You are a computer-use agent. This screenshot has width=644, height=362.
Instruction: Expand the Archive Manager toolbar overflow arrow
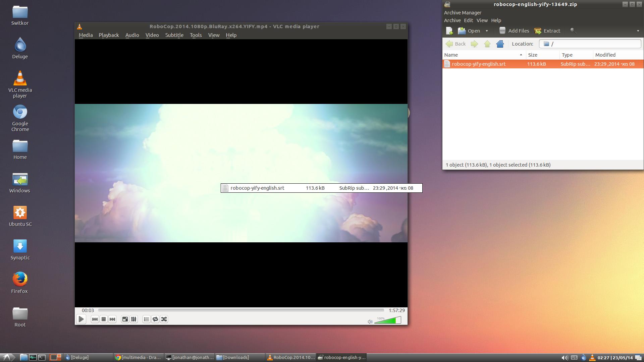(x=638, y=31)
